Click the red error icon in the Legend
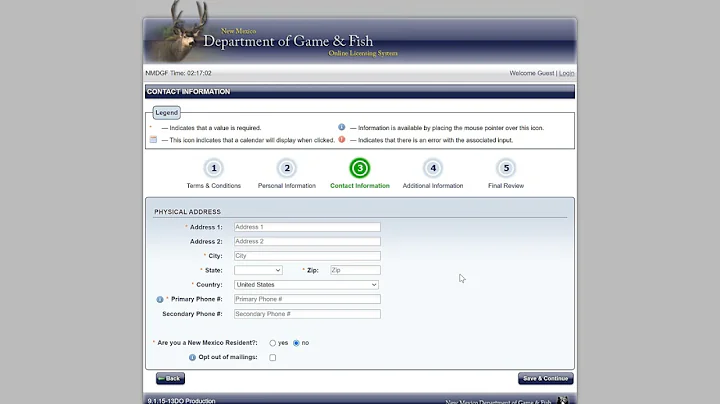This screenshot has height=404, width=720. click(342, 140)
